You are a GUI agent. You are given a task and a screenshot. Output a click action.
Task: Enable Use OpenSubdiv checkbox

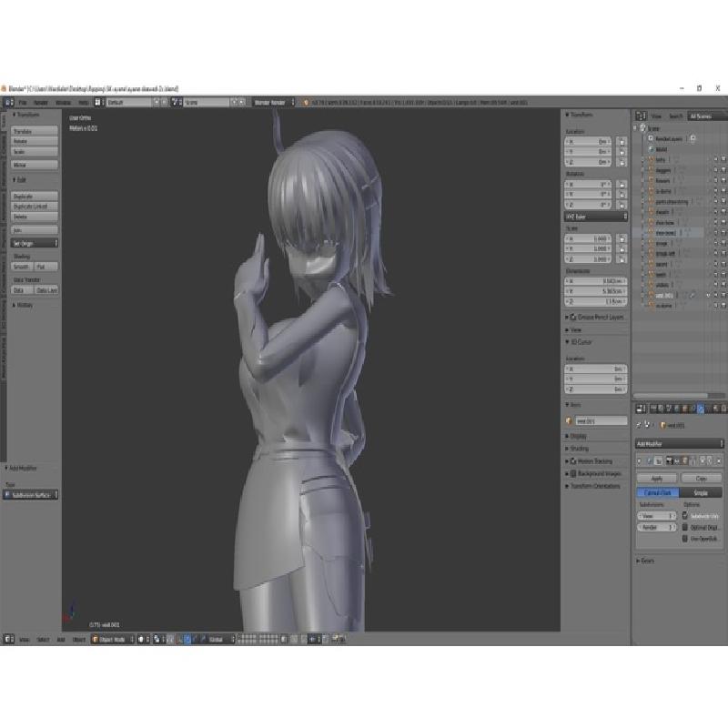coord(685,539)
